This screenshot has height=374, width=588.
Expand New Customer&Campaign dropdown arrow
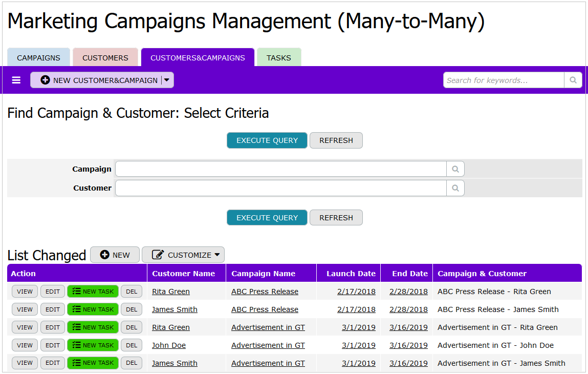(x=167, y=80)
